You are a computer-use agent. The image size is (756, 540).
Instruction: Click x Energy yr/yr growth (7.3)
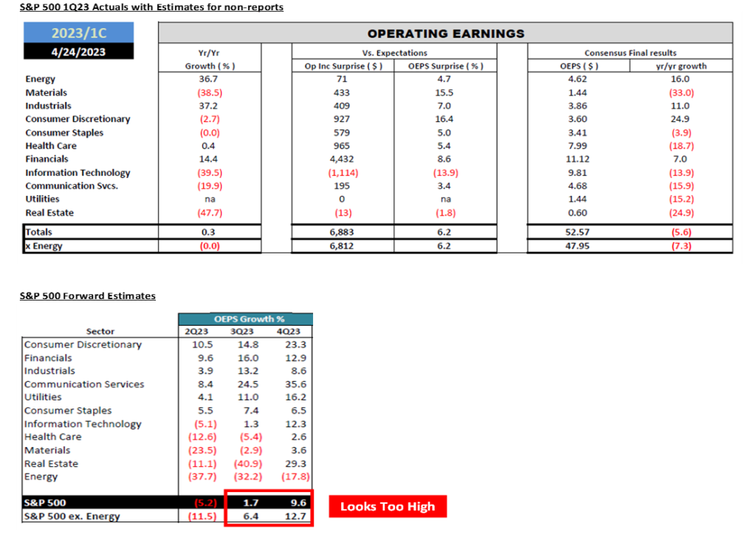tap(681, 246)
